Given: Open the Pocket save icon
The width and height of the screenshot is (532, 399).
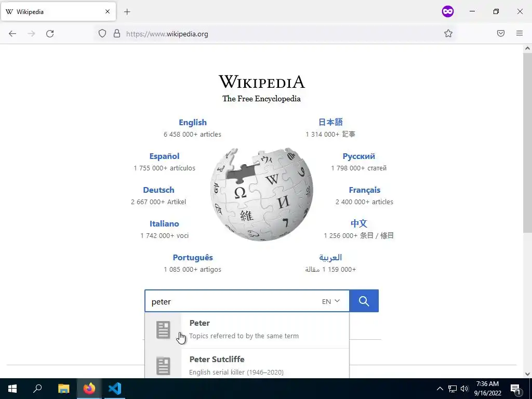Looking at the screenshot, I should coord(501,33).
